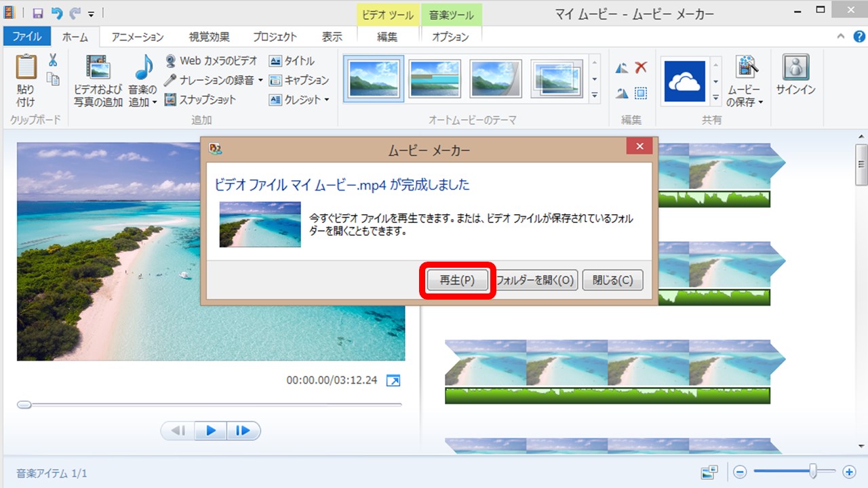This screenshot has width=868, height=488.
Task: Select Web カメラのビデオ
Action: coord(211,60)
